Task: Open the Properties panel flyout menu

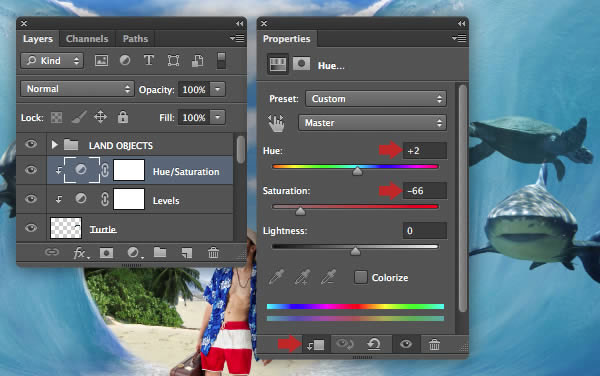Action: (459, 38)
